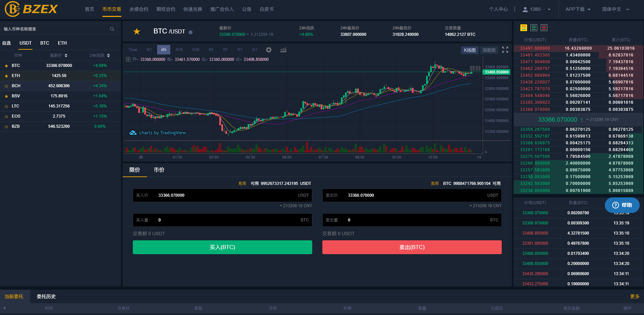This screenshot has width=644, height=315.
Task: Sort the list by 24h涨跌 column
Action: (100, 55)
